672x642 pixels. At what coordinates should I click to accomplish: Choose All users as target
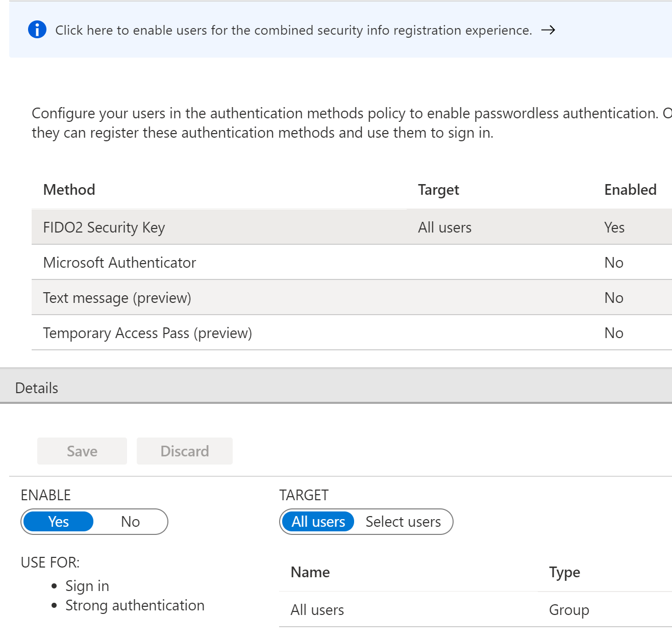tap(318, 522)
